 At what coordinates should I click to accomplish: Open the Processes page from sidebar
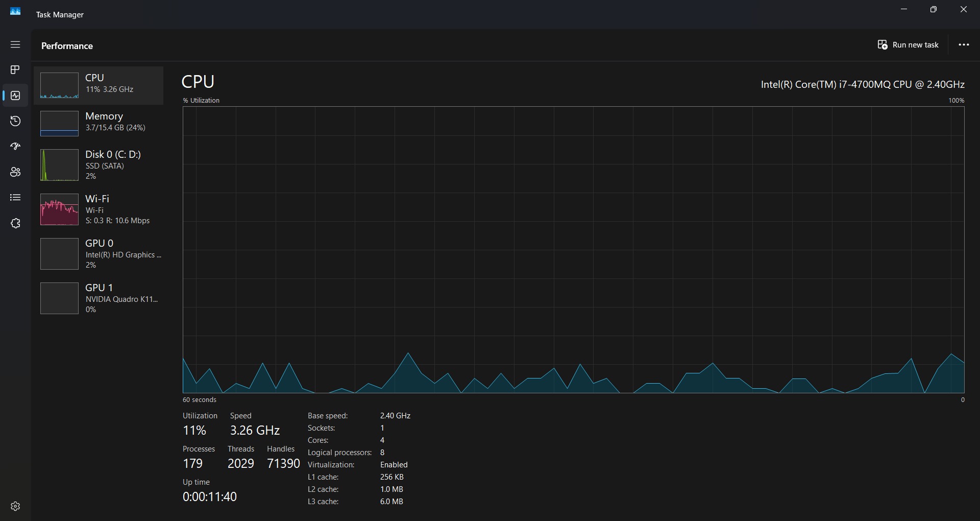(x=15, y=69)
